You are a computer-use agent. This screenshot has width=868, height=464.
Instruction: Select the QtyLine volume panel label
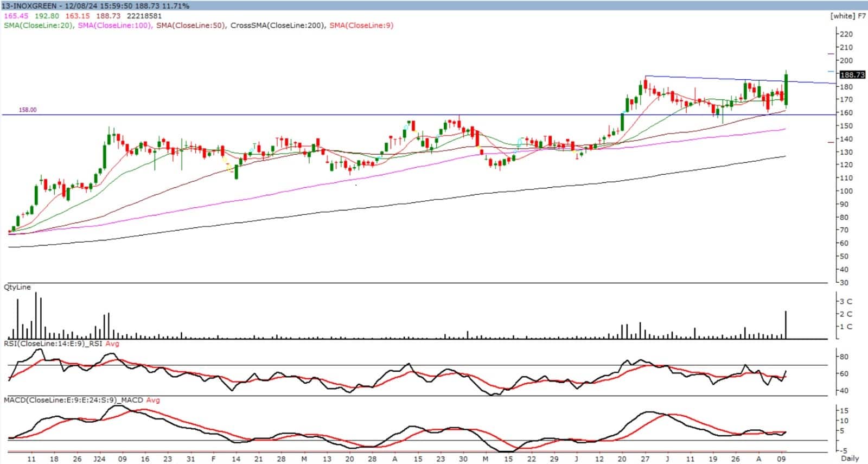click(x=17, y=287)
